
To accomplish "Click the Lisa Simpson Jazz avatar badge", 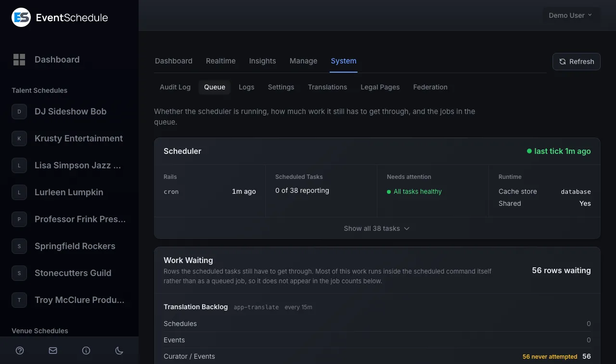I will 19,165.
